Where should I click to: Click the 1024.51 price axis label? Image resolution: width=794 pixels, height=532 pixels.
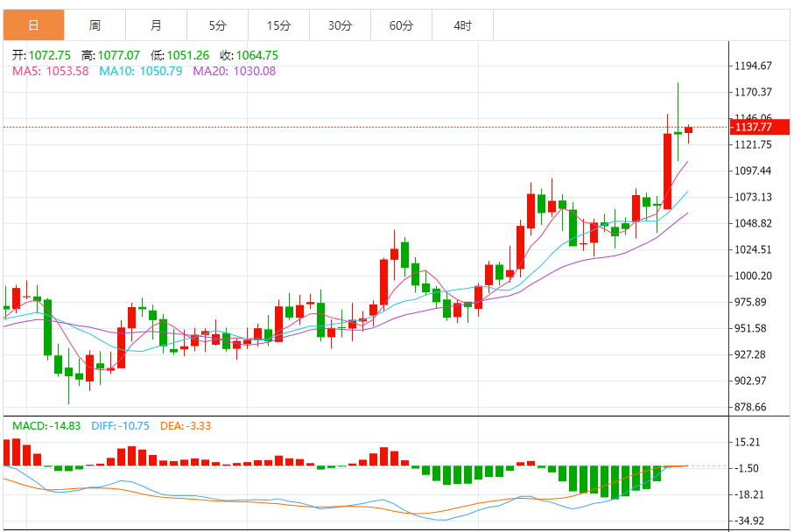coord(753,249)
